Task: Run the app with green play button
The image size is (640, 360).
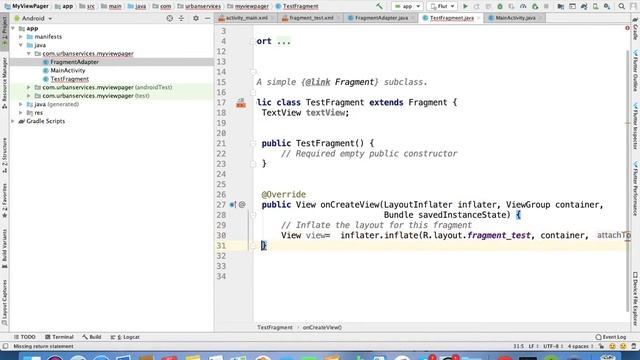Action: [465, 6]
